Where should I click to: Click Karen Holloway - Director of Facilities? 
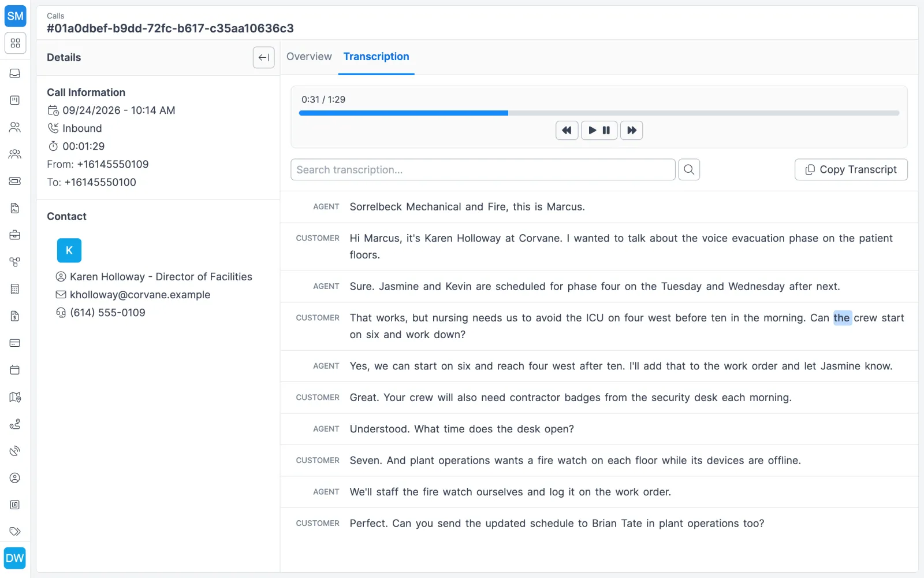161,277
